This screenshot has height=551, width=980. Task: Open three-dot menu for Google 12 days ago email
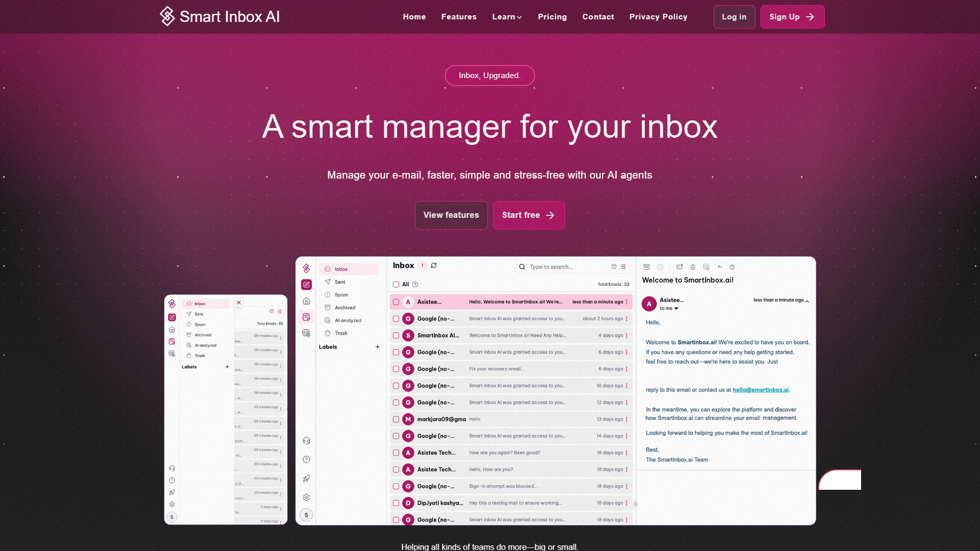pos(627,403)
